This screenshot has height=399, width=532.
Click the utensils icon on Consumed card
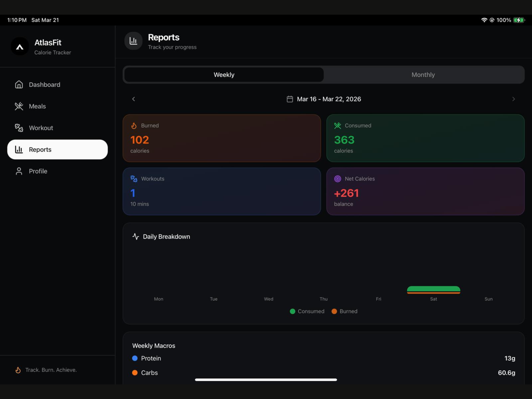click(338, 125)
